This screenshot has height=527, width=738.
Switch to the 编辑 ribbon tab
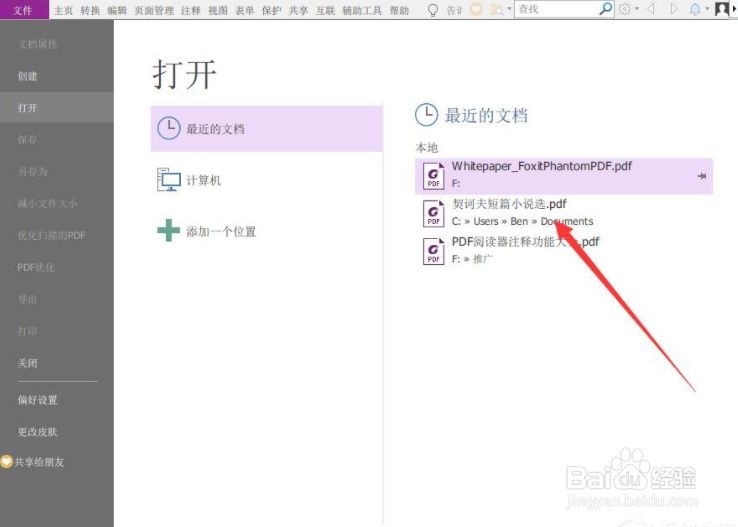[x=117, y=10]
